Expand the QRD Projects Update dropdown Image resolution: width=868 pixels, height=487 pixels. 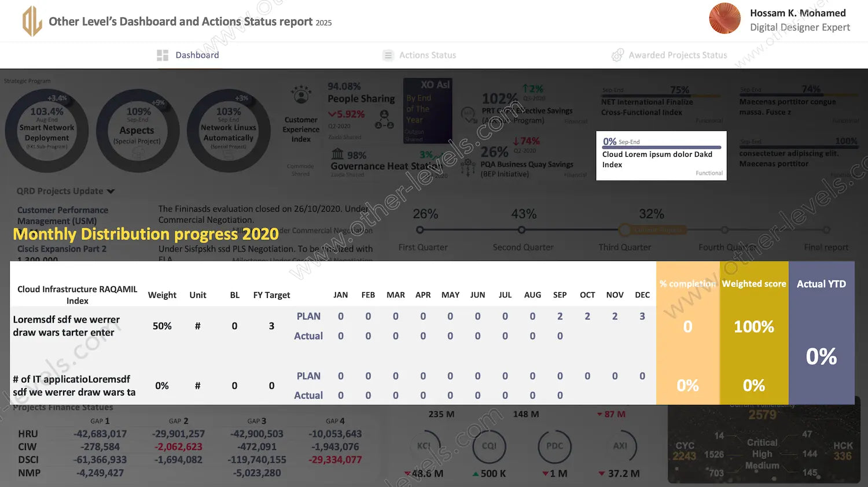click(111, 191)
